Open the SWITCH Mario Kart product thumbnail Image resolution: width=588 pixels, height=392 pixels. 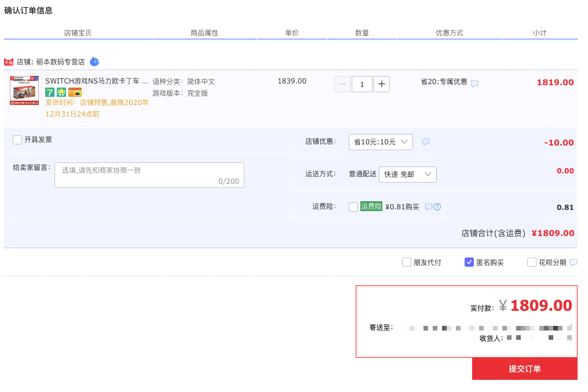tap(24, 90)
